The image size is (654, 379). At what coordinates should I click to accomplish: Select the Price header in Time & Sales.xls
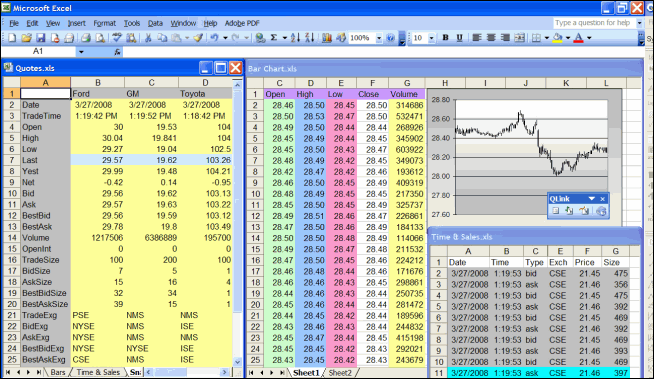point(587,262)
